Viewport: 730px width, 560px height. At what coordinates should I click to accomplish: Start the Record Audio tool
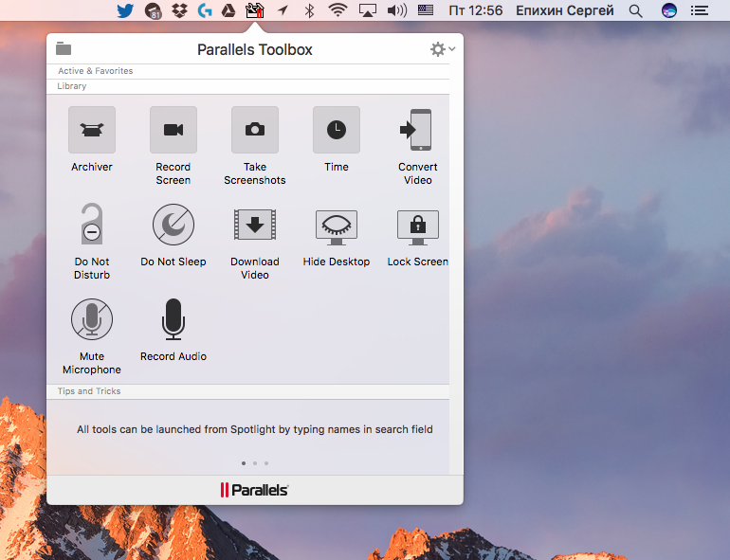173,320
